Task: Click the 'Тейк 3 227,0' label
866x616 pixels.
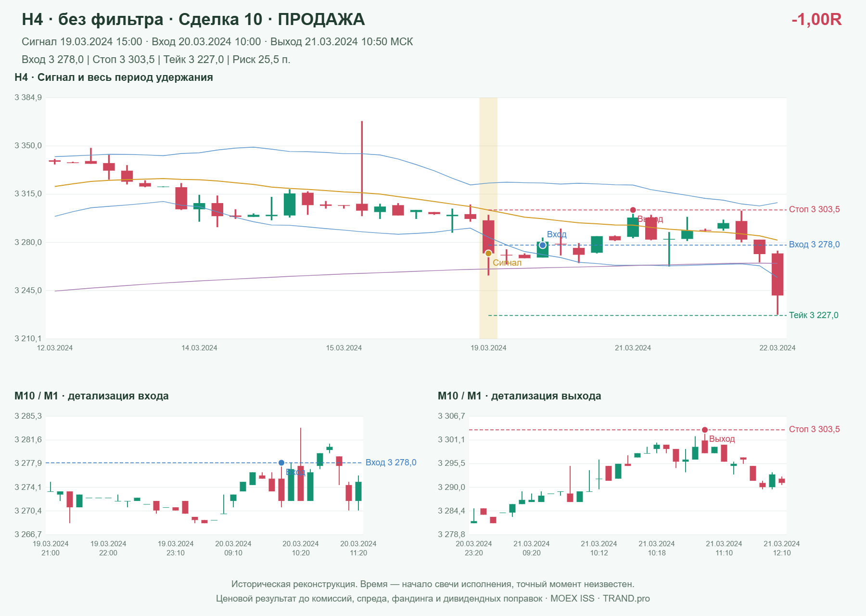Action: point(814,315)
